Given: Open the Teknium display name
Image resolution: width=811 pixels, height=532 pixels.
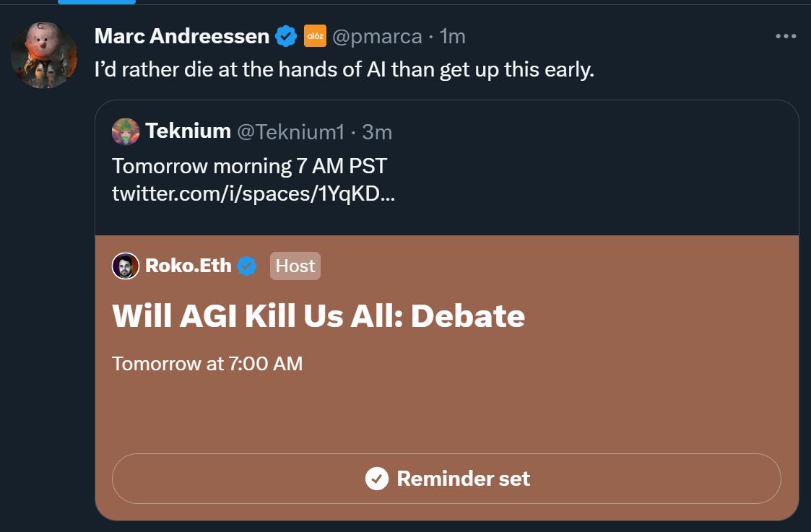Looking at the screenshot, I should tap(188, 131).
